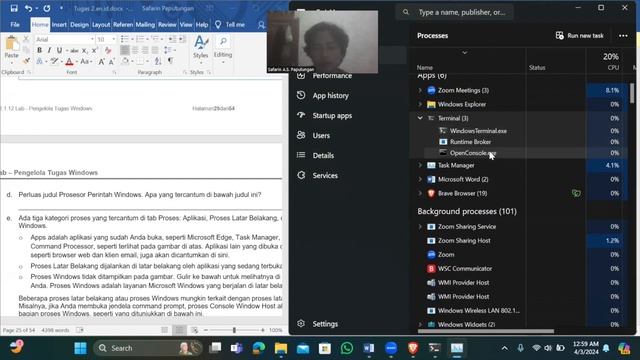Expand Microsoft Word (2) process group

[x=420, y=179]
